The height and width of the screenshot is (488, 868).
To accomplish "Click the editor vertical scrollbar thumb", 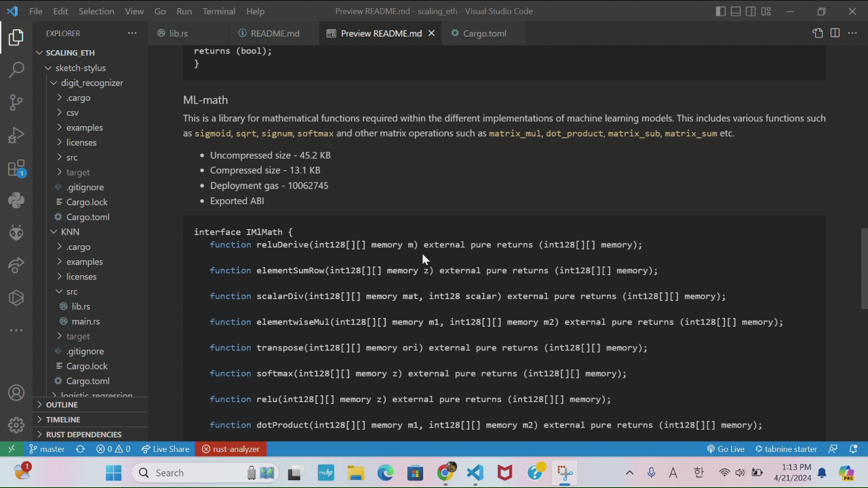I will coord(864,268).
